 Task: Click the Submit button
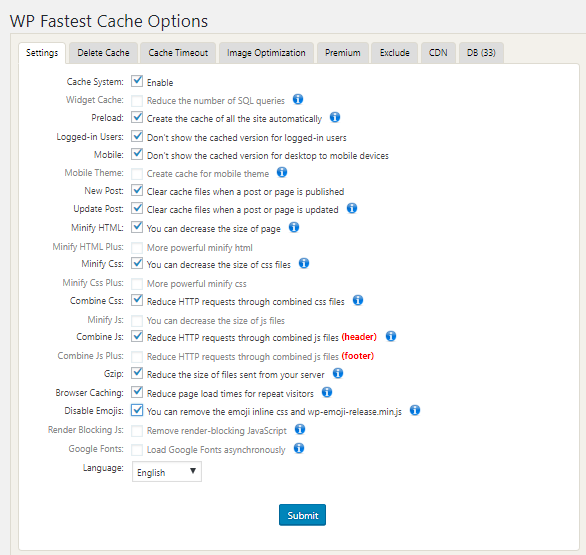[x=302, y=515]
